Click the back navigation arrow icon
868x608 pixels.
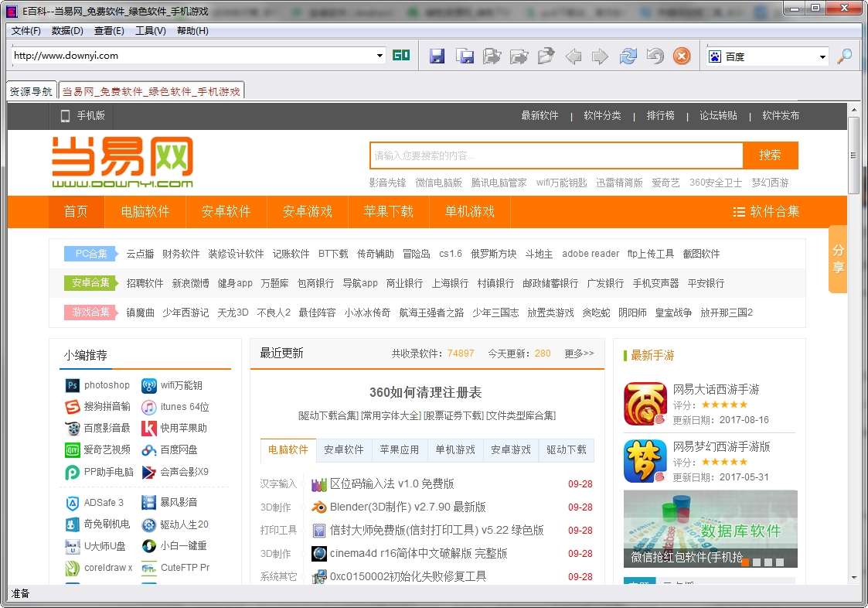[572, 56]
